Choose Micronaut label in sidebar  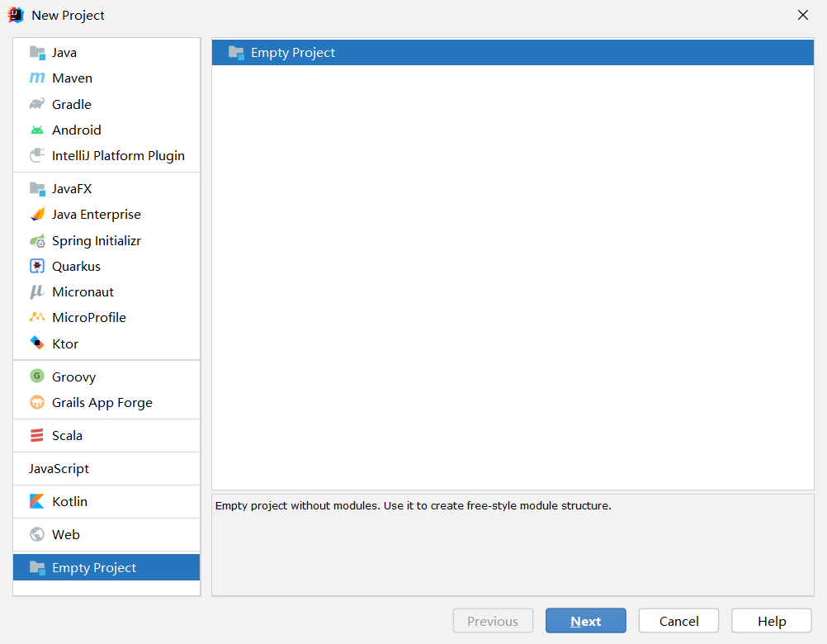[83, 291]
